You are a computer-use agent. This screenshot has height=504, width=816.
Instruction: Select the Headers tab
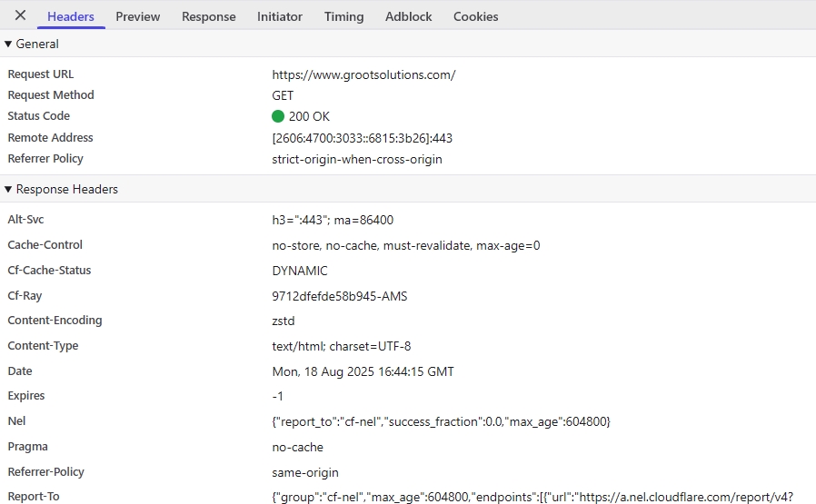[x=71, y=16]
